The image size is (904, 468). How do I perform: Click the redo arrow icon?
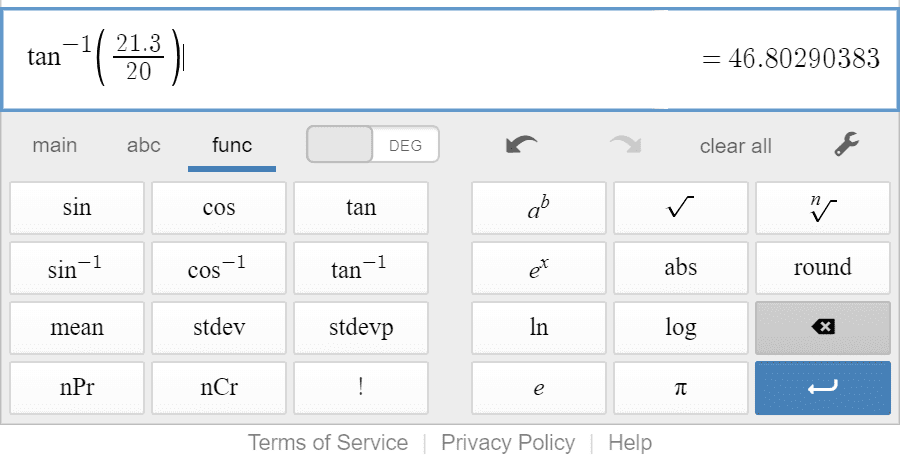pyautogui.click(x=625, y=145)
